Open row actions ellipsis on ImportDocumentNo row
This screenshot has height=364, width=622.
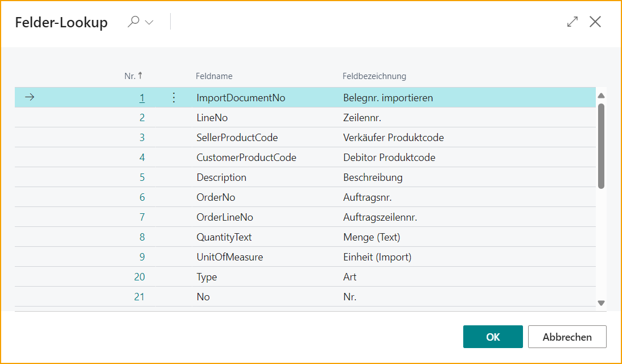pos(174,97)
